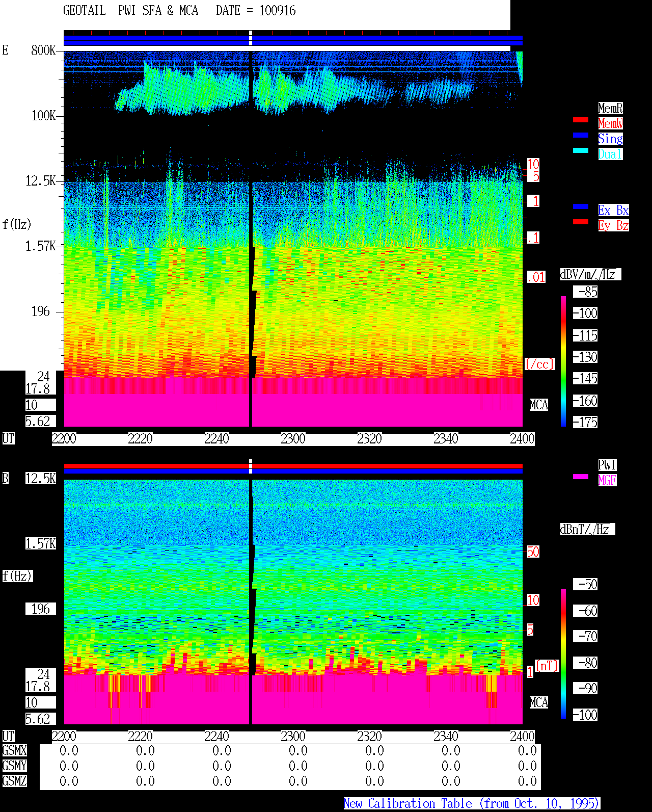Click the 'E' panel label

pos(5,50)
